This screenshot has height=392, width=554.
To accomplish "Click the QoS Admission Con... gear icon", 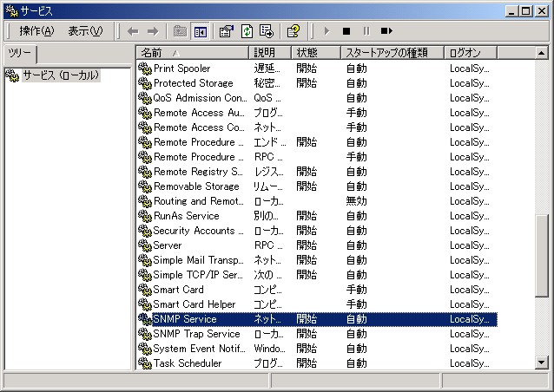I will pos(144,98).
